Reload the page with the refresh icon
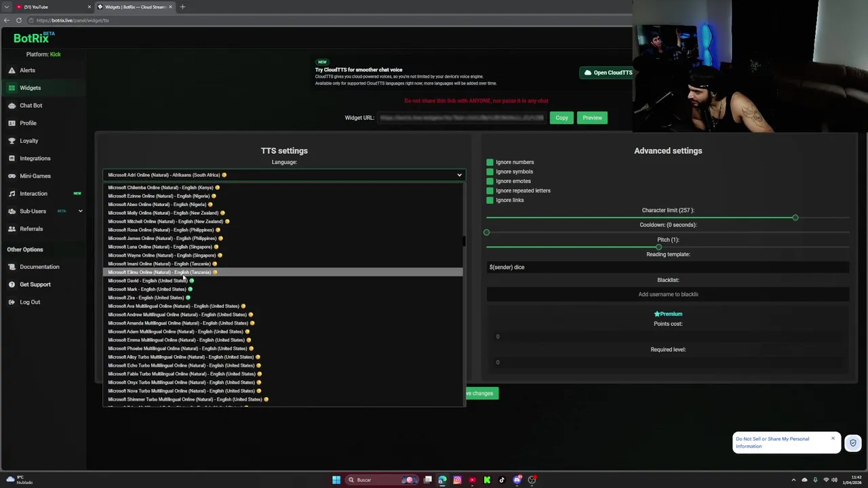The height and width of the screenshot is (488, 868). (19, 20)
